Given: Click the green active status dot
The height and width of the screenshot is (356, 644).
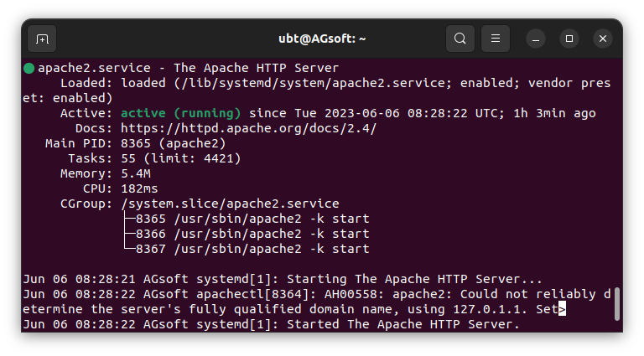Looking at the screenshot, I should point(29,68).
